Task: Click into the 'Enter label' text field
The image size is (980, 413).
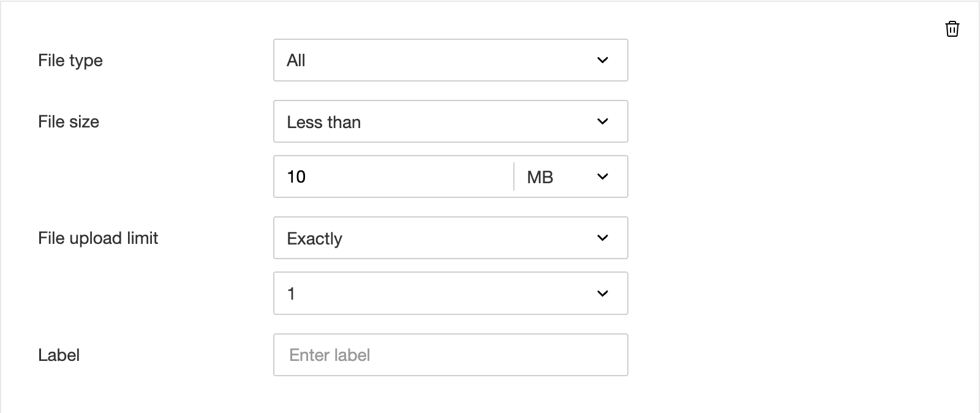Action: pyautogui.click(x=450, y=355)
